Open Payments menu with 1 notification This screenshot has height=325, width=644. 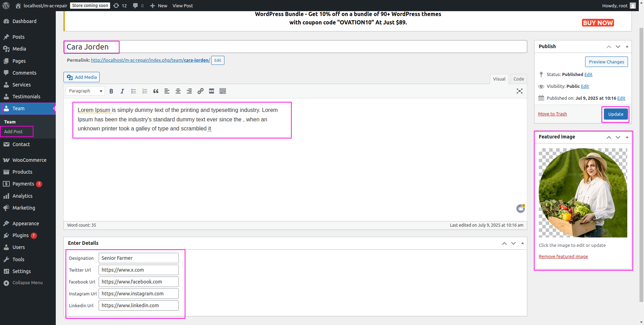click(x=28, y=184)
